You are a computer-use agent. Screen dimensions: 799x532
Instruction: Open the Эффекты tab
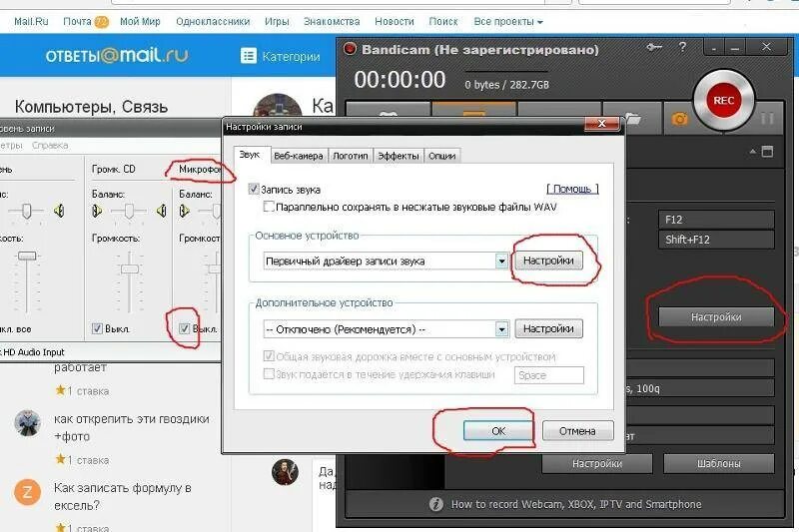coord(398,156)
